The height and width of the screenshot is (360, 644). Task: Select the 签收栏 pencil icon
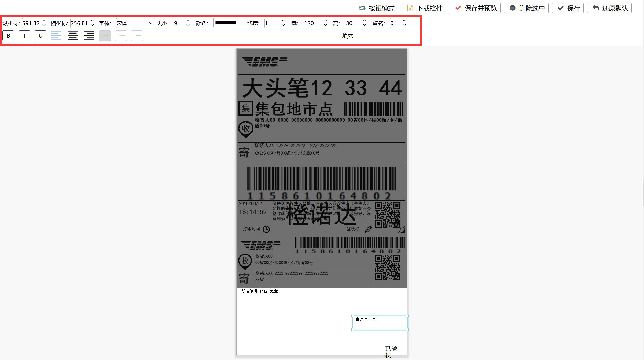coord(368,229)
